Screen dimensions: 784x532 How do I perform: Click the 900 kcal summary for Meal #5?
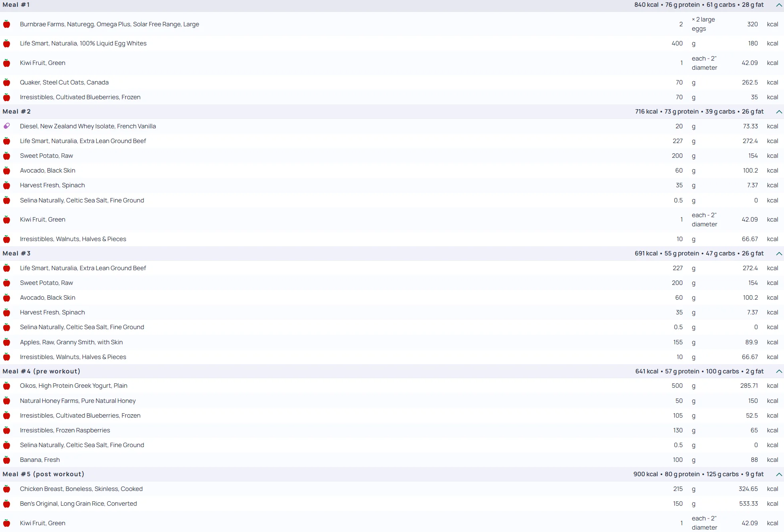pyautogui.click(x=699, y=474)
